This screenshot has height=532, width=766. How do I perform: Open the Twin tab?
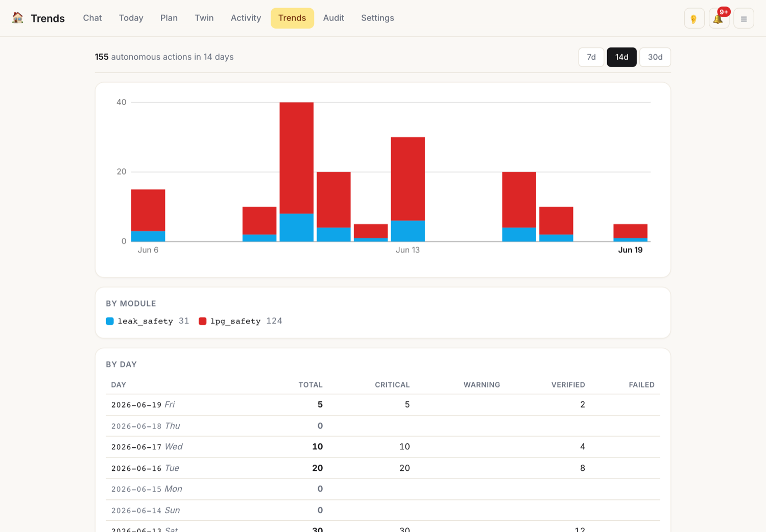point(204,18)
